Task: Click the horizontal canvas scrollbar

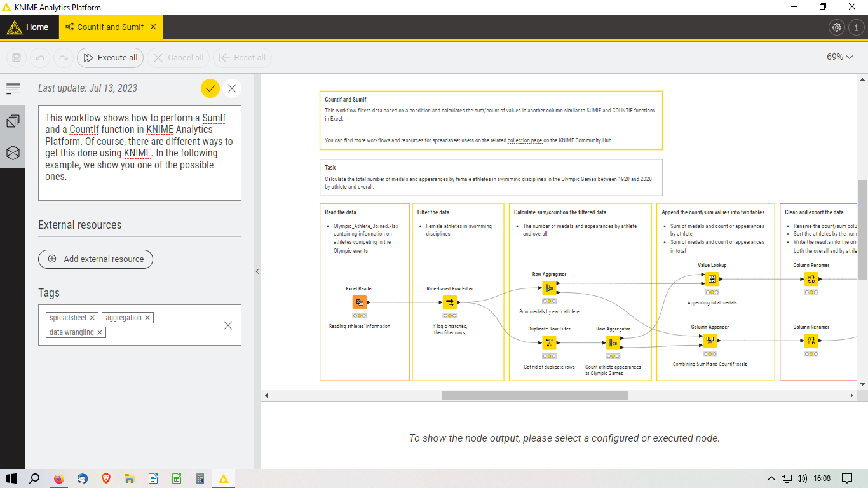Action: pyautogui.click(x=534, y=395)
